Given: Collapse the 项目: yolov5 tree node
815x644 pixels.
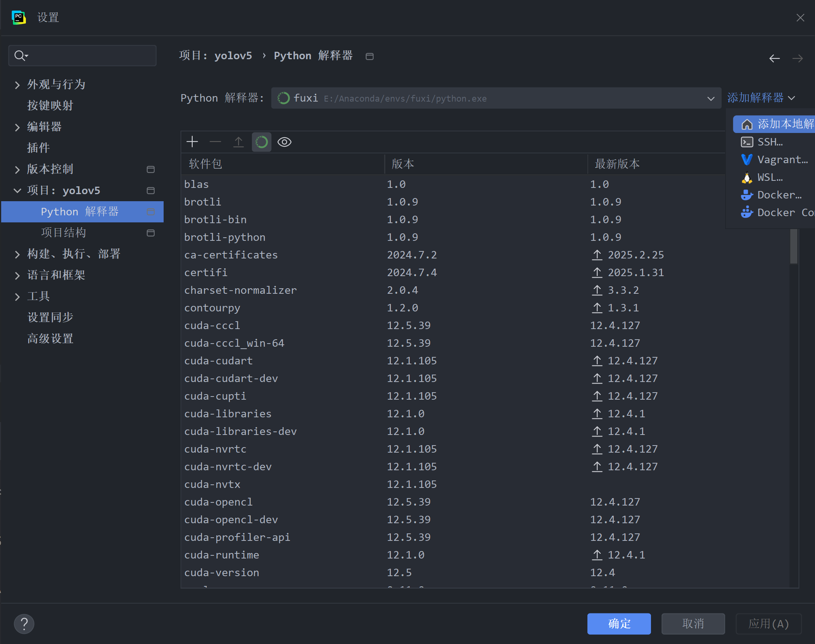Looking at the screenshot, I should 17,191.
